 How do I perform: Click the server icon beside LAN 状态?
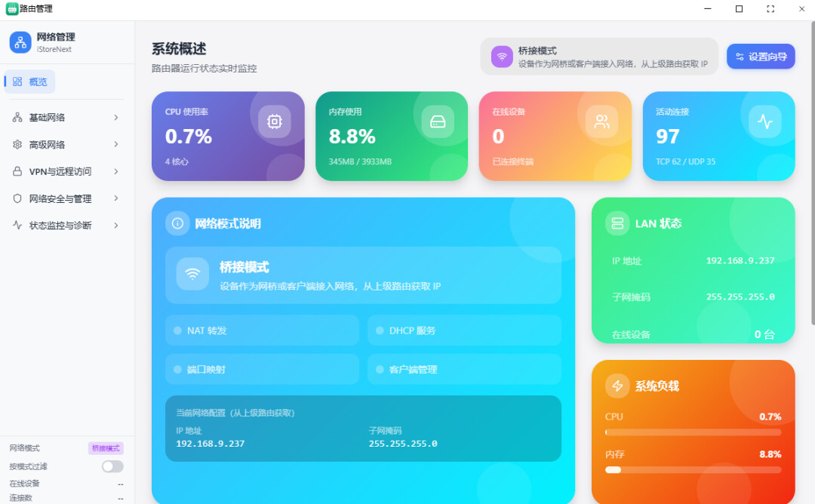tap(617, 223)
